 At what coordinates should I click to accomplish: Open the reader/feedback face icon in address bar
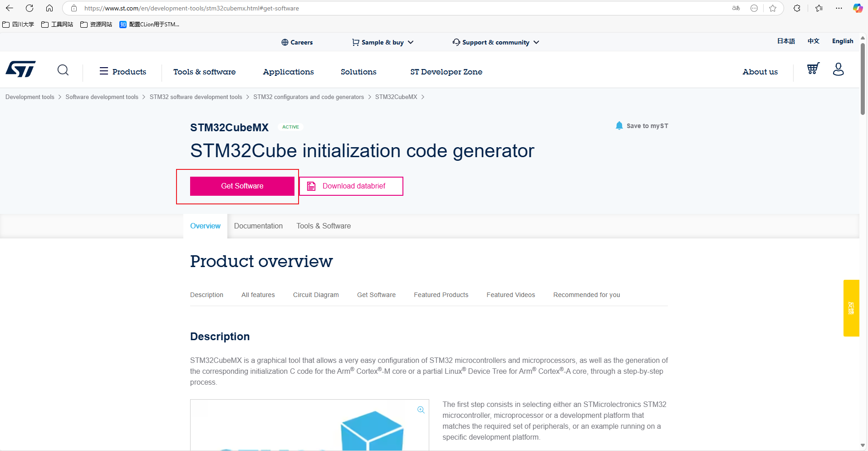point(754,8)
